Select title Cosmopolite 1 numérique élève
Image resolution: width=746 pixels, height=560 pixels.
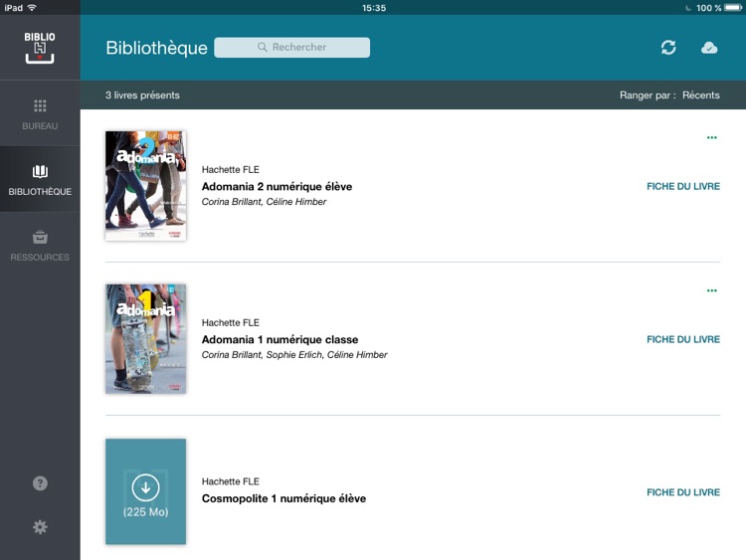284,498
